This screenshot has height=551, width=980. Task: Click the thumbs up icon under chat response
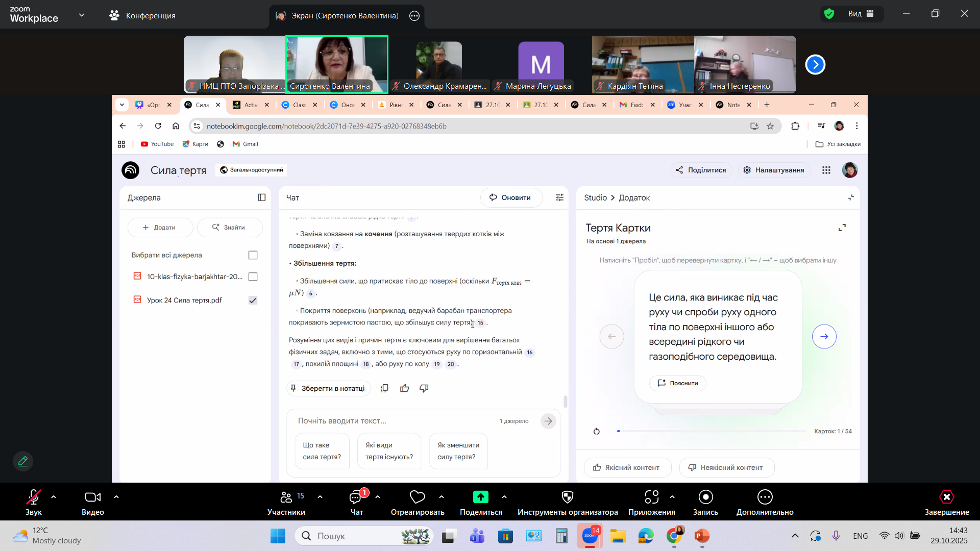coord(405,388)
